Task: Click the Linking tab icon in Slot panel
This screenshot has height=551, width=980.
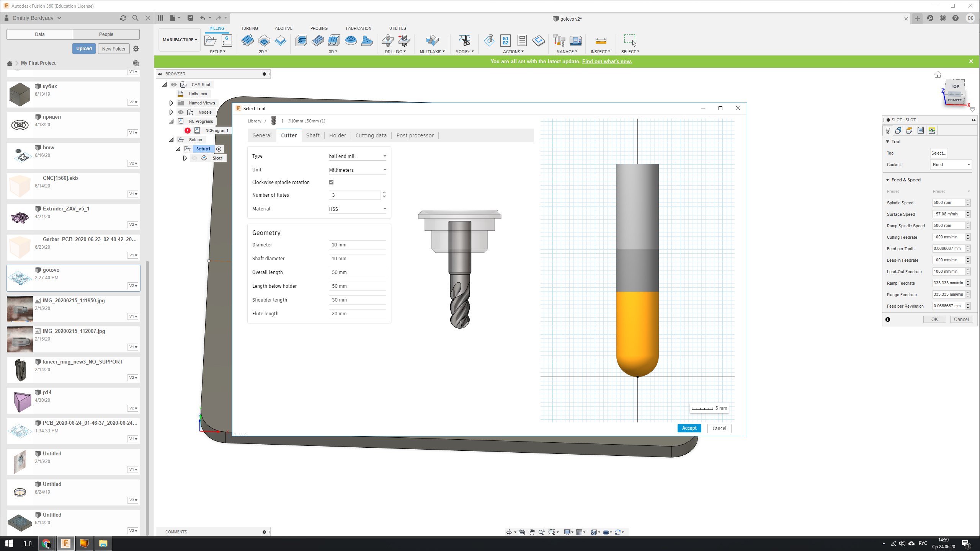Action: click(932, 130)
